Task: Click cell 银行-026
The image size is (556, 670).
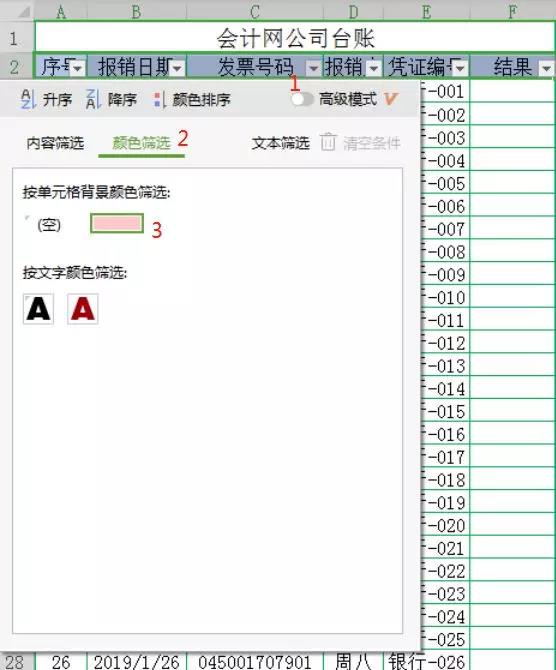Action: pos(427,661)
